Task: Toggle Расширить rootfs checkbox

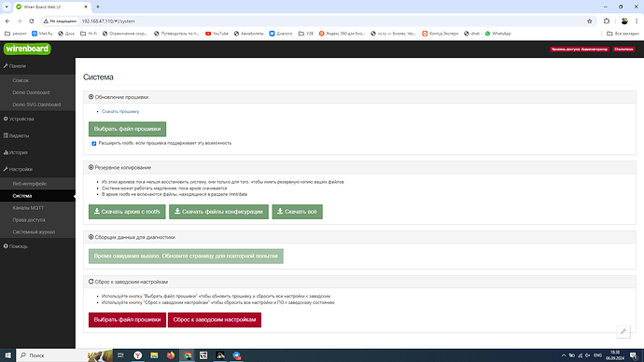Action: [94, 144]
